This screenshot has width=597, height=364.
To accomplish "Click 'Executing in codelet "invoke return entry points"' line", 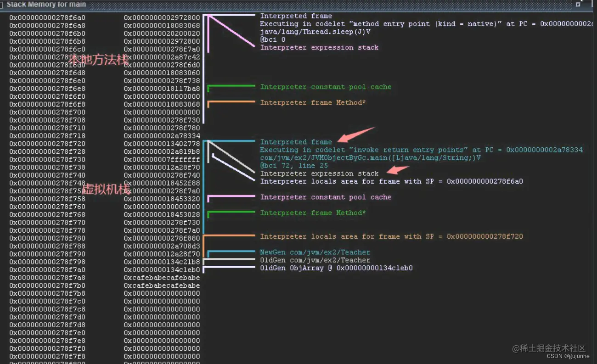I will 421,150.
